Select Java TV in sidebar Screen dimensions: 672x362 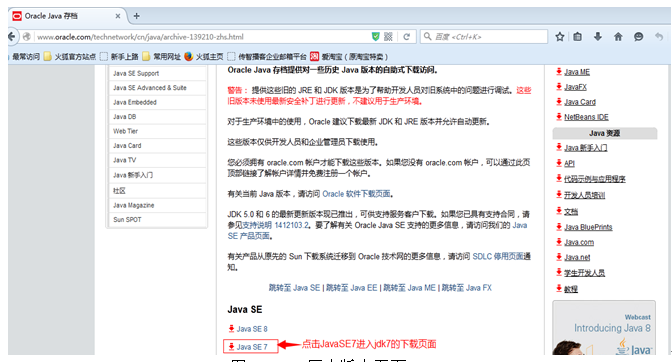124,160
